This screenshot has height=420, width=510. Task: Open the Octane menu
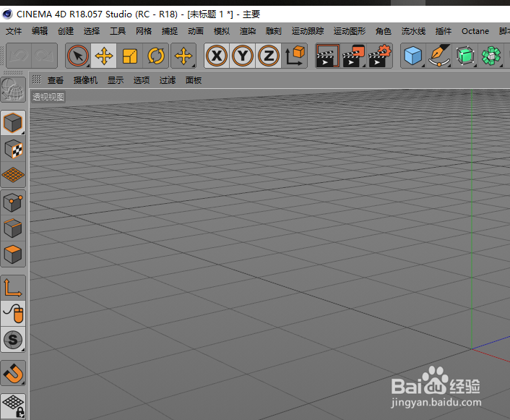pos(475,31)
